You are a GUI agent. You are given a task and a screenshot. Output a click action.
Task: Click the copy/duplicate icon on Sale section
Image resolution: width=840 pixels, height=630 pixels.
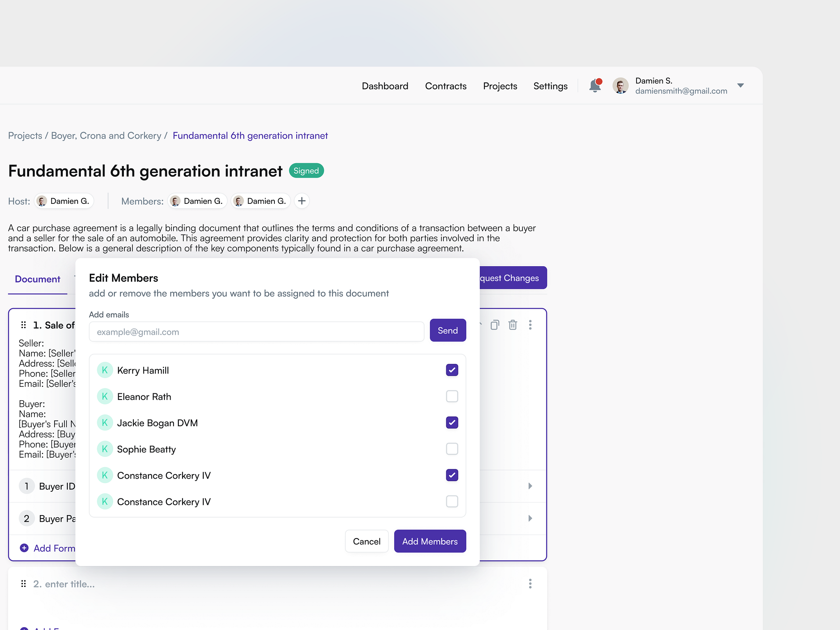(x=495, y=324)
